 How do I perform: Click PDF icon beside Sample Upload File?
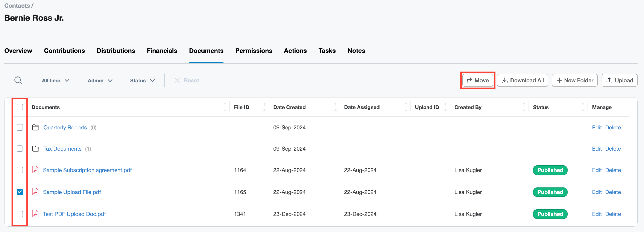(x=35, y=192)
